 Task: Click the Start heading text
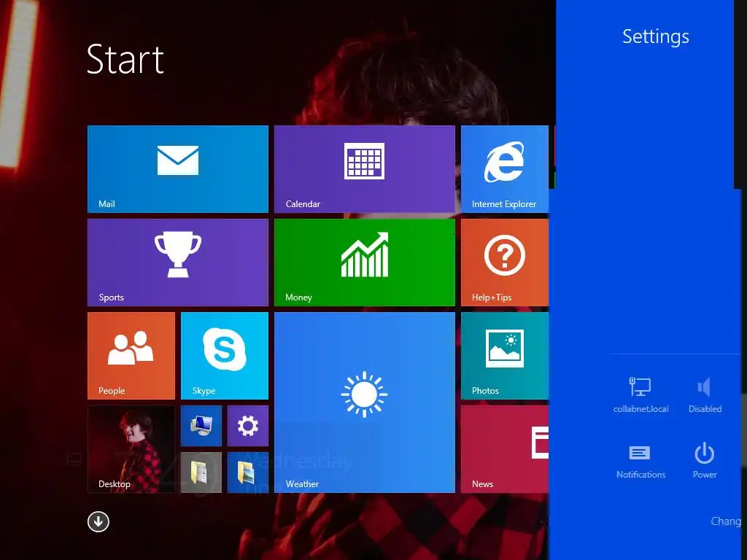coord(125,59)
